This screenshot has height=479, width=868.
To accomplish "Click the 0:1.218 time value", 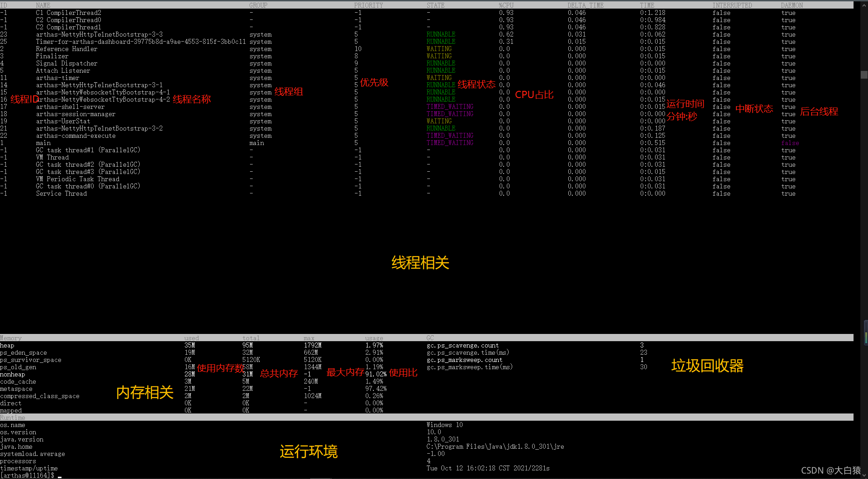I will pyautogui.click(x=652, y=13).
